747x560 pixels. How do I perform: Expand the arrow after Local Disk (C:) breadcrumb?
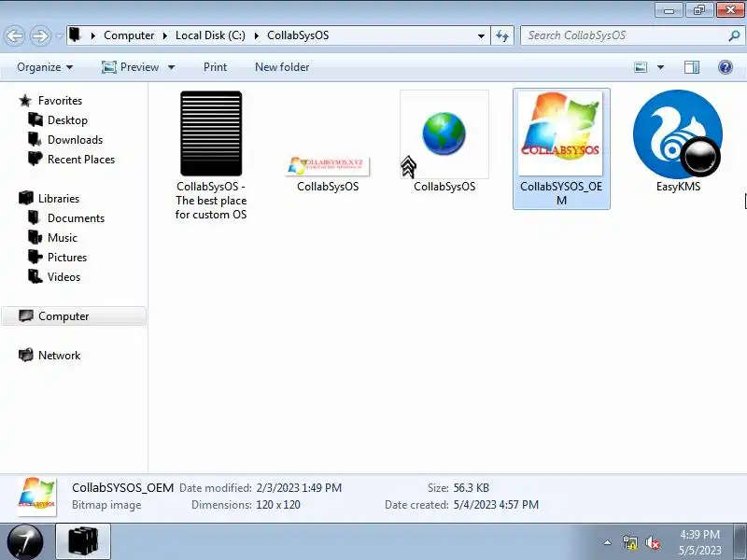pyautogui.click(x=256, y=35)
